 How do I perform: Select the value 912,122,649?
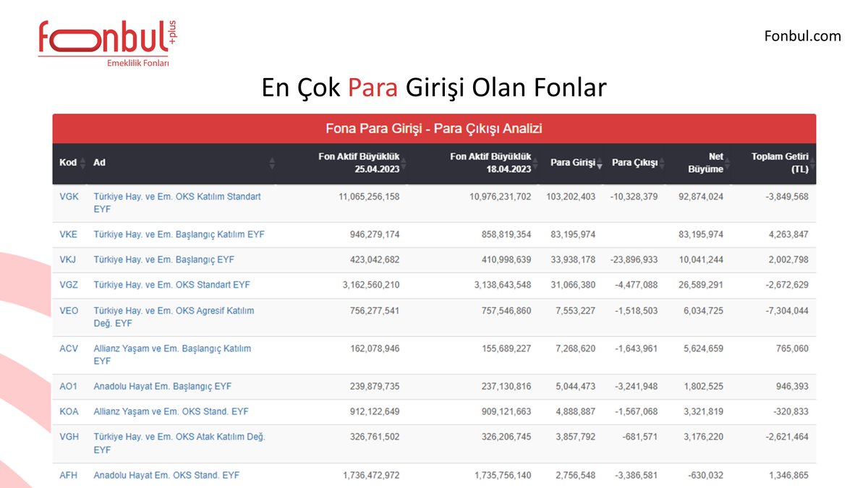(374, 412)
